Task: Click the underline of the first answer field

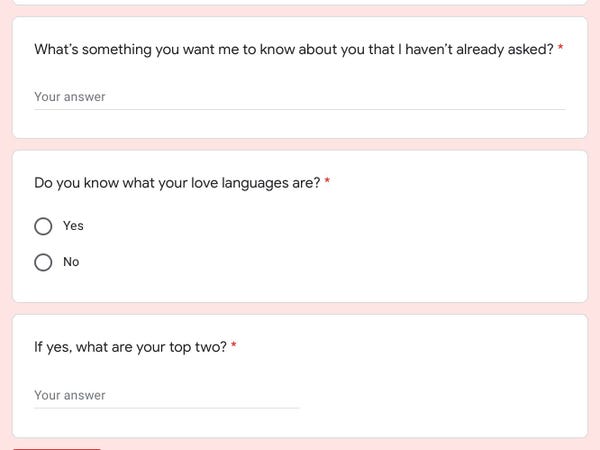Action: (x=299, y=109)
